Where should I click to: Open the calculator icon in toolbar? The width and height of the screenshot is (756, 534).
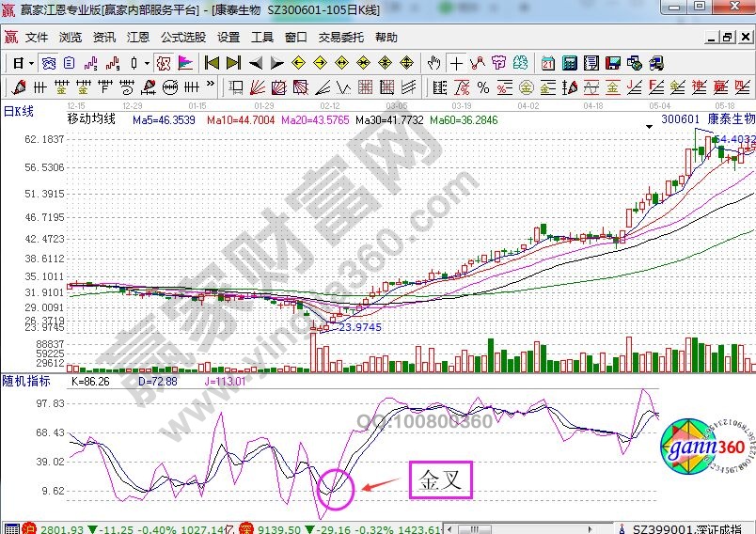point(569,63)
